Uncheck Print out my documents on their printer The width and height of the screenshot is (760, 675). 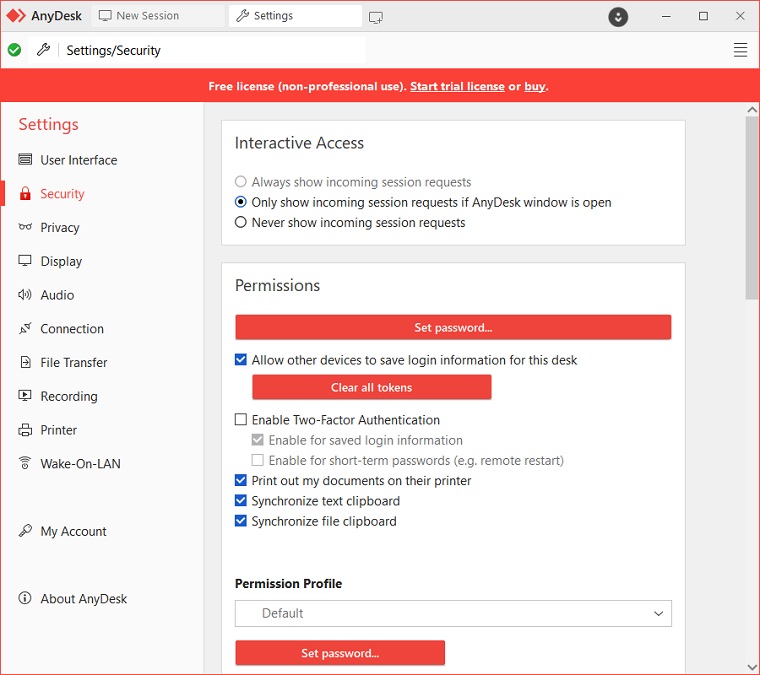(x=240, y=480)
